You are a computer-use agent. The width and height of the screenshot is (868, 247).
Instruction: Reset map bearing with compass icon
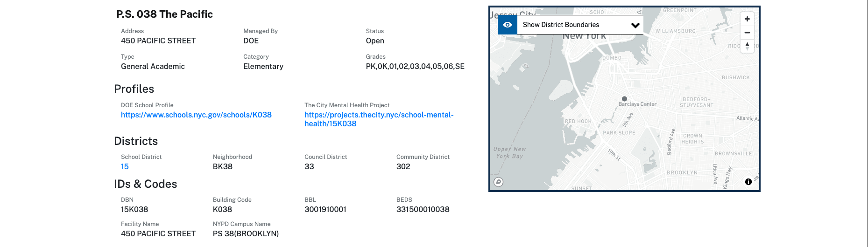pyautogui.click(x=747, y=46)
